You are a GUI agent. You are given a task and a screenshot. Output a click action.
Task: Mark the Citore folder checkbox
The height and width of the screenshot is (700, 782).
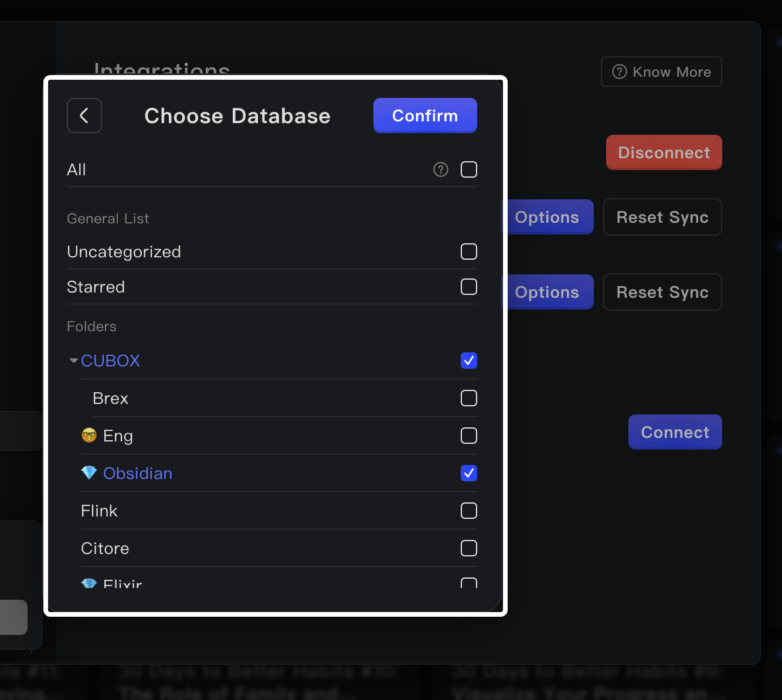point(469,548)
